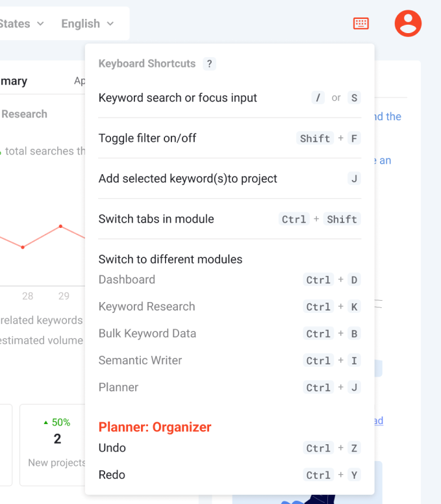Click the F key badge
Viewport: 441px width, 504px height.
354,138
